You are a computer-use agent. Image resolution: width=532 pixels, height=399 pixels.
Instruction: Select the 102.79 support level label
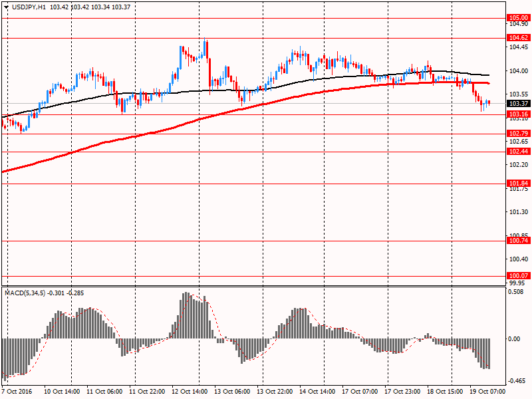[x=519, y=134]
